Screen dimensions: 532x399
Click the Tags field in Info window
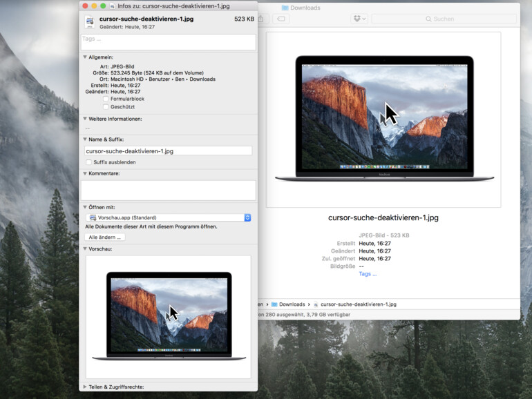[x=169, y=42]
